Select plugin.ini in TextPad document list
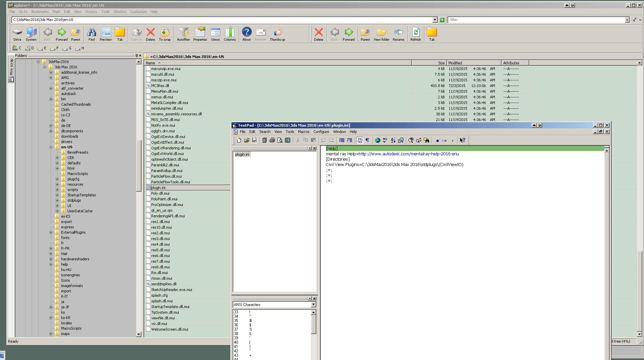Viewport: 644px width, 360px height. pyautogui.click(x=242, y=154)
